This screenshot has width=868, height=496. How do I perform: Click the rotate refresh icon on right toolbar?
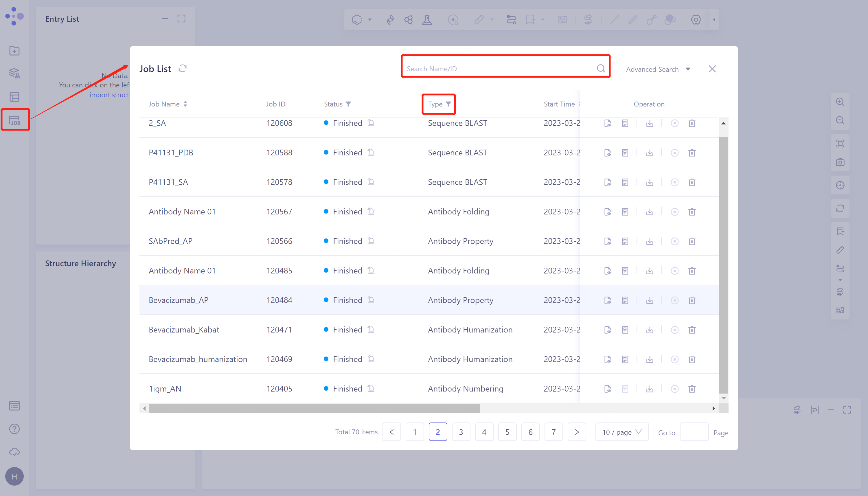pyautogui.click(x=840, y=208)
